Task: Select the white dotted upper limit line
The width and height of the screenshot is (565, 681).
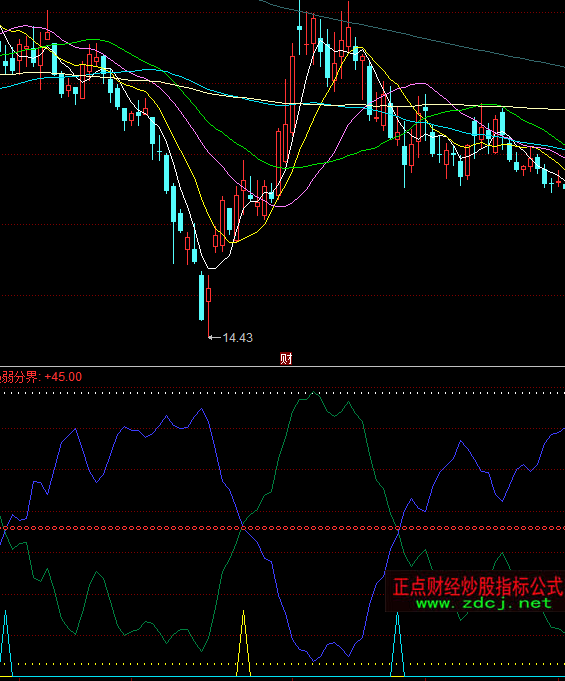Action: 282,393
